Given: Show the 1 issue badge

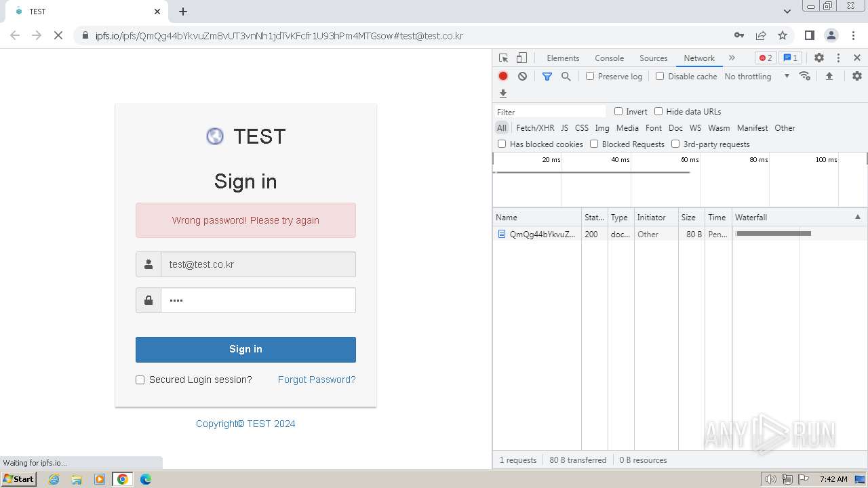Looking at the screenshot, I should [x=790, y=58].
